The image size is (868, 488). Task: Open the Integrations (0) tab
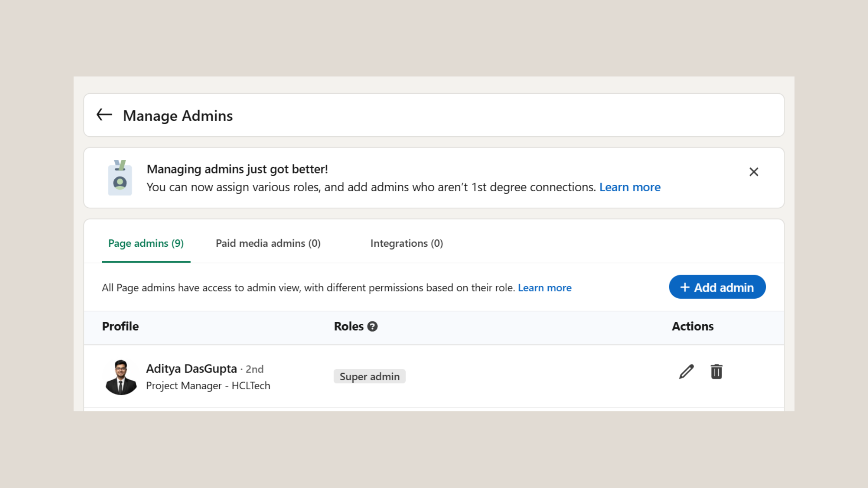[x=406, y=243]
